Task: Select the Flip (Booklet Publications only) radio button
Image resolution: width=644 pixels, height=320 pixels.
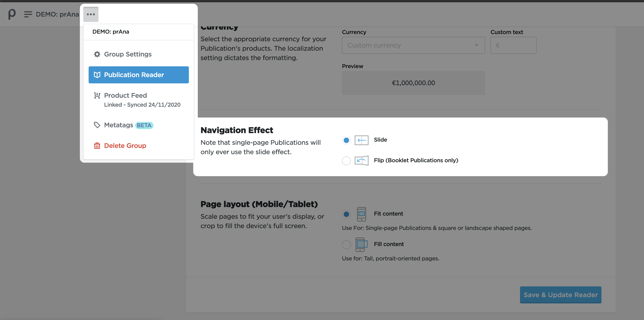Action: 346,160
